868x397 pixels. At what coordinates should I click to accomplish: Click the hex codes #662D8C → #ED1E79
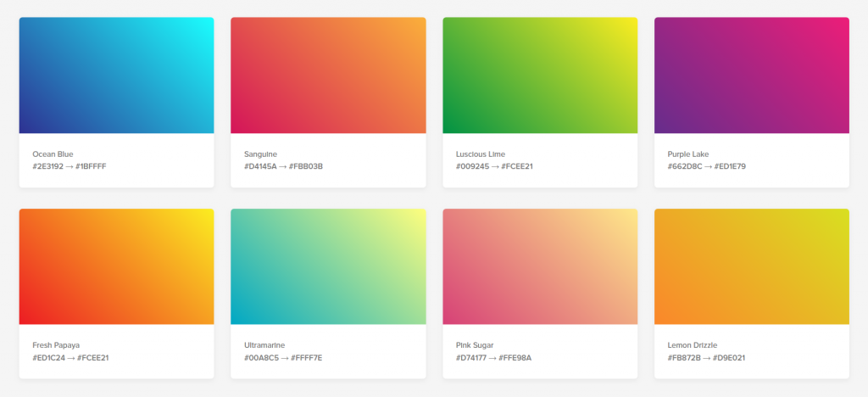tap(707, 166)
